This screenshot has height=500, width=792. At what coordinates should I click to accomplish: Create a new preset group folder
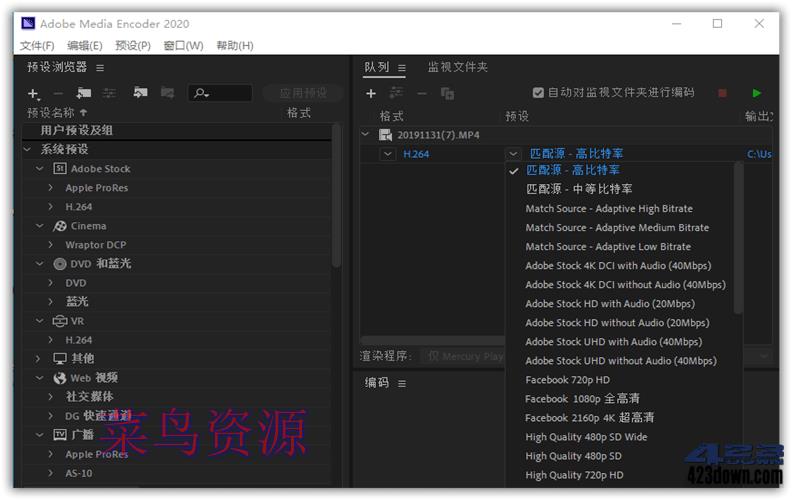[x=84, y=93]
